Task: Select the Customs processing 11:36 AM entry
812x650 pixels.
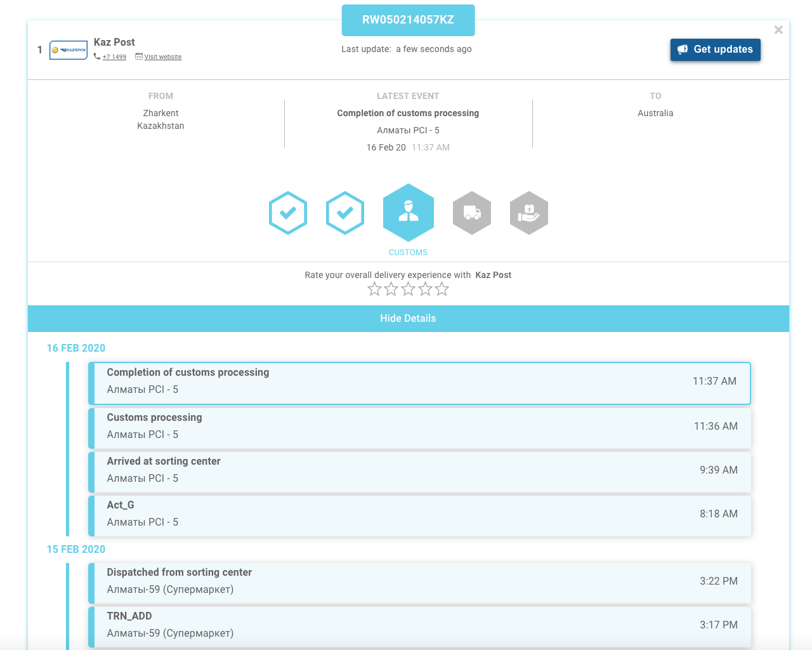Action: coord(419,428)
